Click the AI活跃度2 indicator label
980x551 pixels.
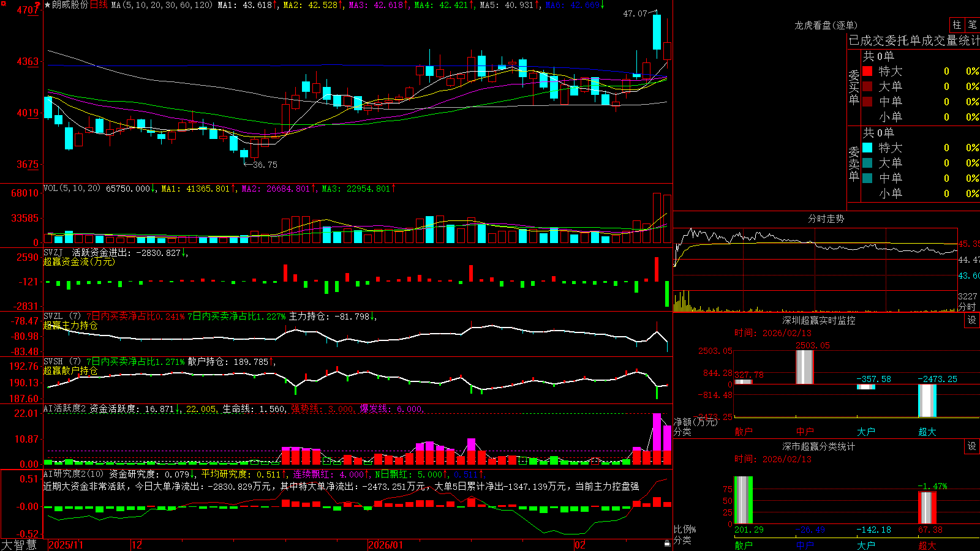coord(65,408)
